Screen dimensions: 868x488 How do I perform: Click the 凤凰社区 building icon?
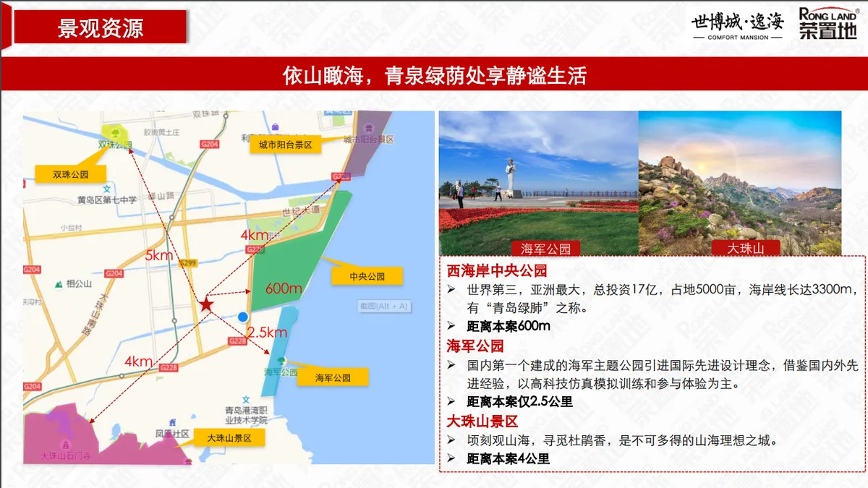tap(172, 421)
